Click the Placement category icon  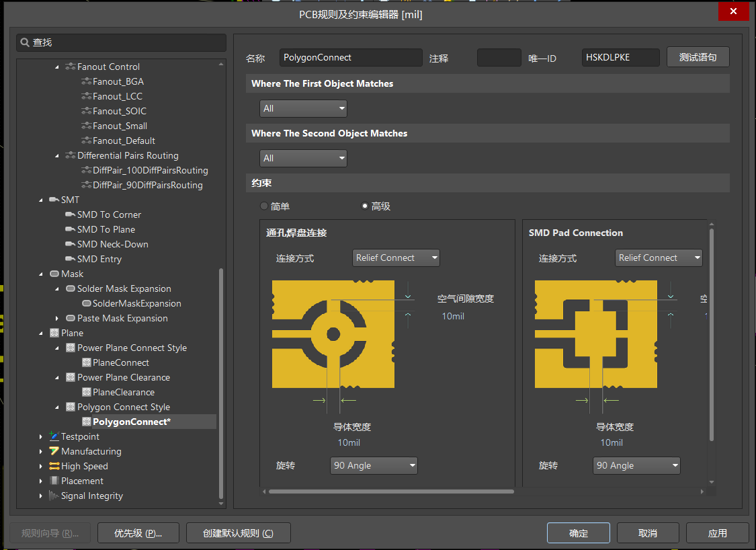click(54, 481)
